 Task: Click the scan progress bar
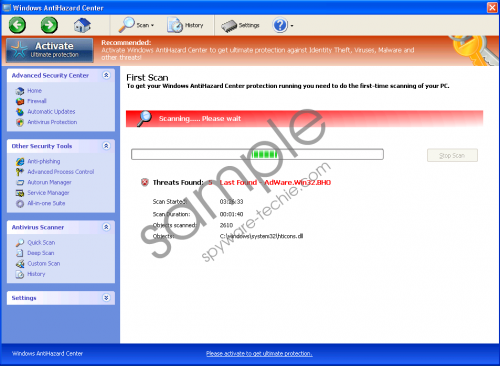click(257, 154)
